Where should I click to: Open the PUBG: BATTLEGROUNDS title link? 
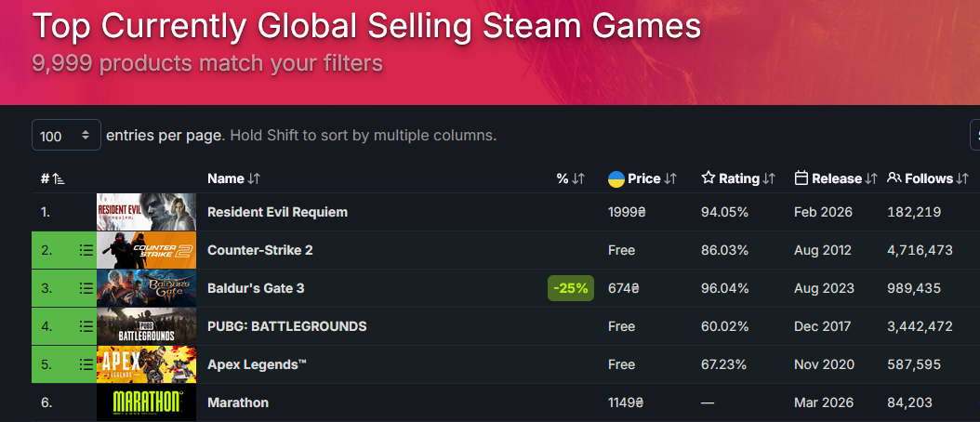tap(286, 326)
